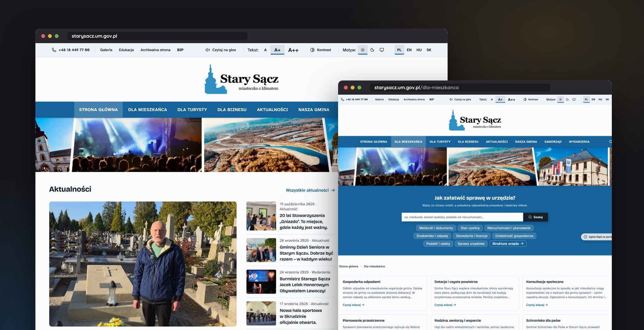Screen dimensions: 644x330
Task: Select 'Stan cywilny' chip
Action: pyautogui.click(x=470, y=228)
